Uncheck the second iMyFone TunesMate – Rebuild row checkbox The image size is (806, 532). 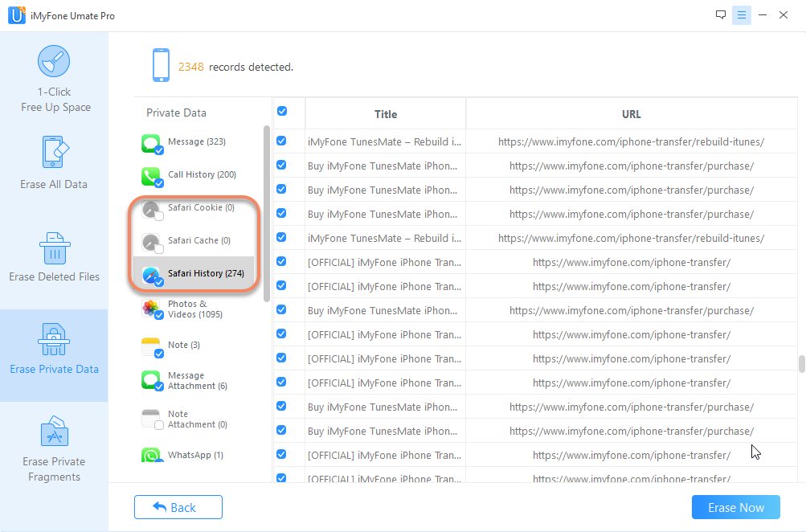point(281,237)
